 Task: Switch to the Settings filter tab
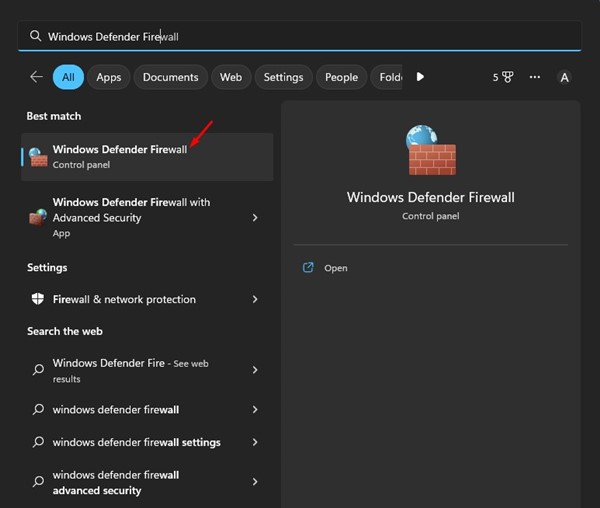coord(284,77)
